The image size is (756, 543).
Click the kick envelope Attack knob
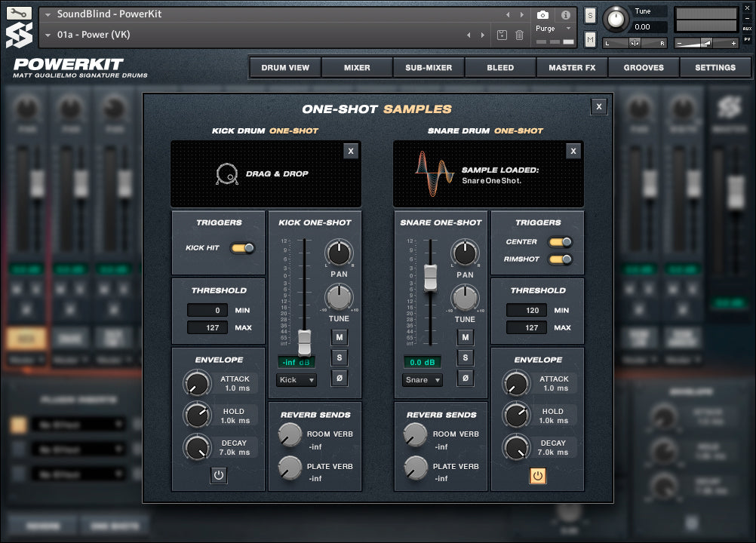click(x=197, y=384)
